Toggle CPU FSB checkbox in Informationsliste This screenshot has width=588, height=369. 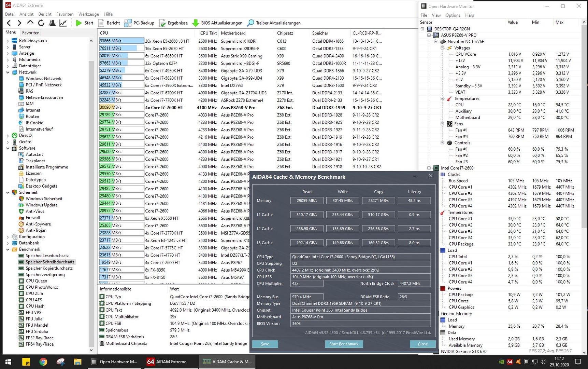(x=102, y=323)
